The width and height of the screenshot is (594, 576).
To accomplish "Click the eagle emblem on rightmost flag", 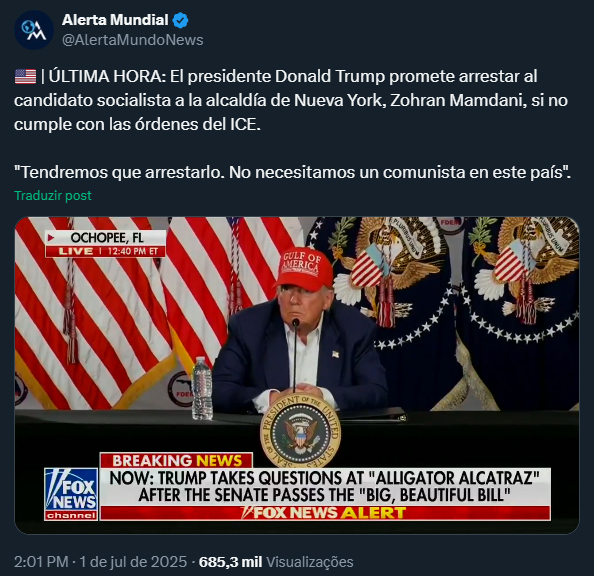I will pyautogui.click(x=527, y=267).
